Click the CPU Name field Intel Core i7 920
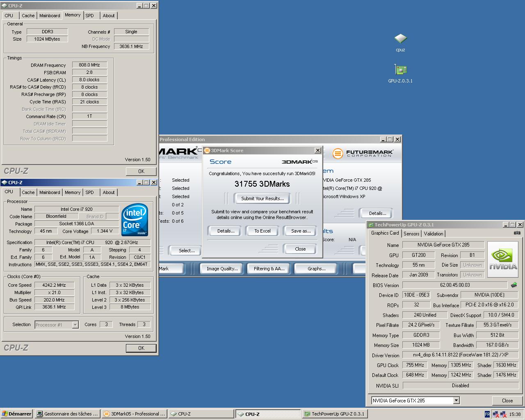This screenshot has width=525, height=420. (77, 209)
